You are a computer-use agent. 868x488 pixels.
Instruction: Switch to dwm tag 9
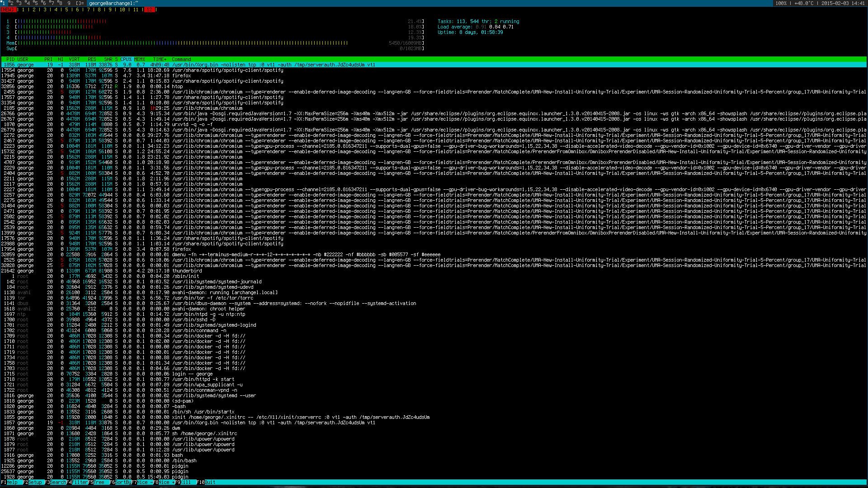tap(69, 3)
